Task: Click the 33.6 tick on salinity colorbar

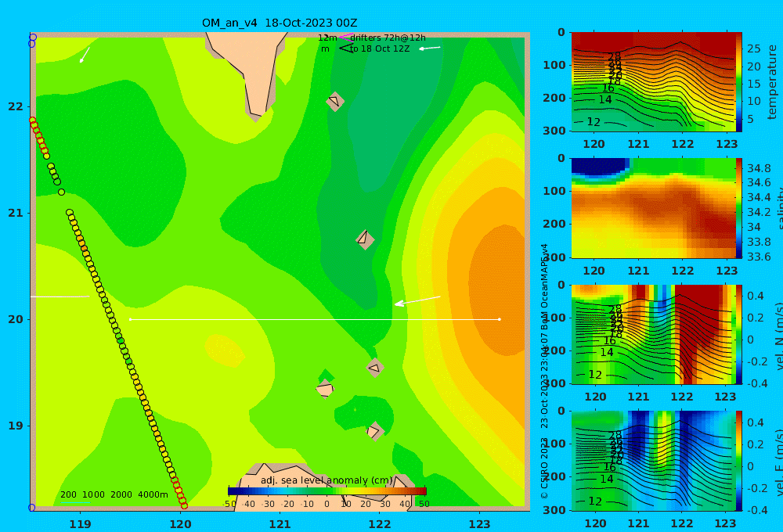Action: (759, 257)
